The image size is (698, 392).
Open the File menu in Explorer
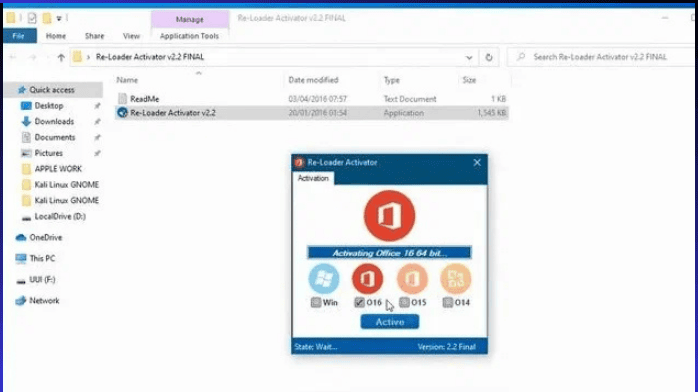tap(19, 36)
